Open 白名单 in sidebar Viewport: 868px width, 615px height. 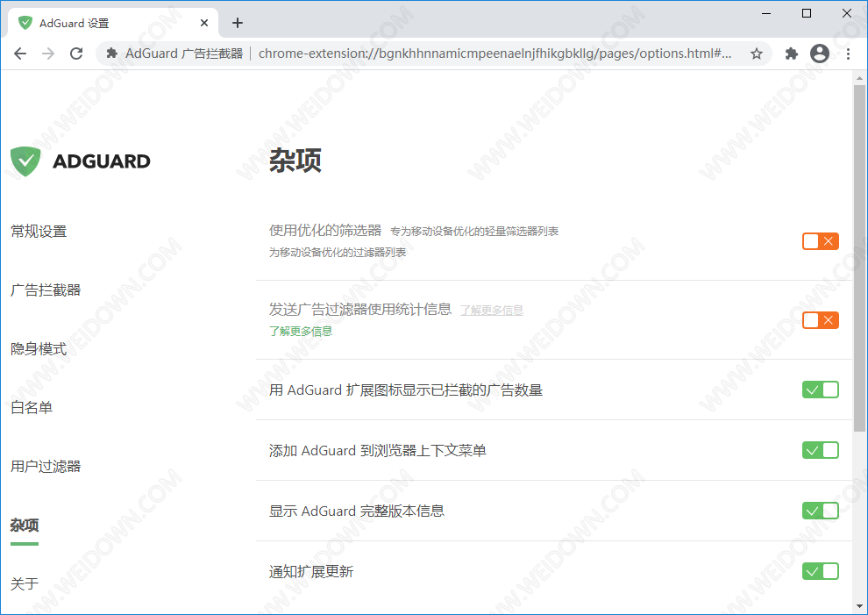pos(32,407)
